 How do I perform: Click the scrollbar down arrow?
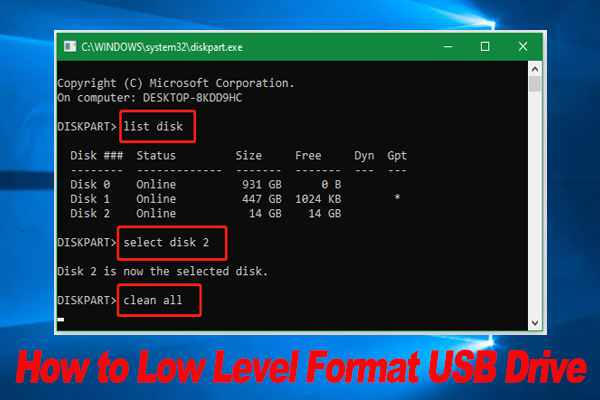(x=535, y=323)
